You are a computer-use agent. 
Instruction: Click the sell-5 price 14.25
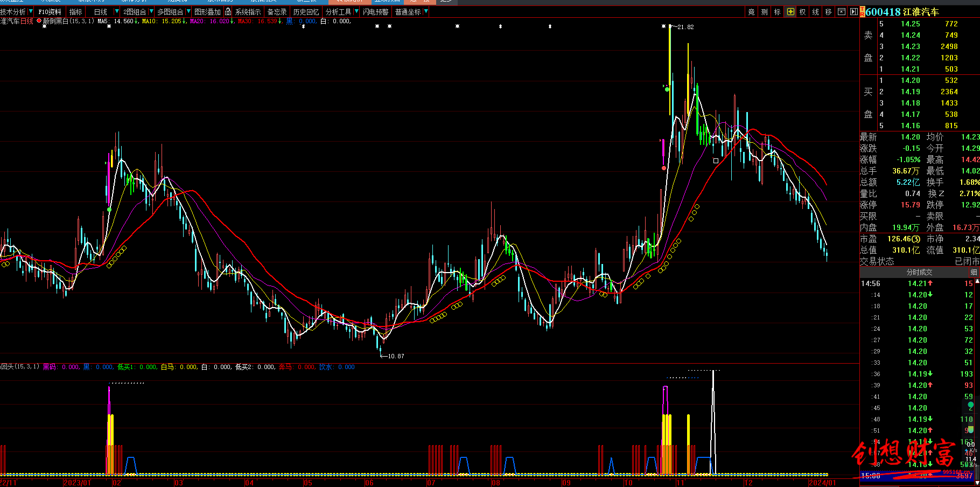click(911, 24)
